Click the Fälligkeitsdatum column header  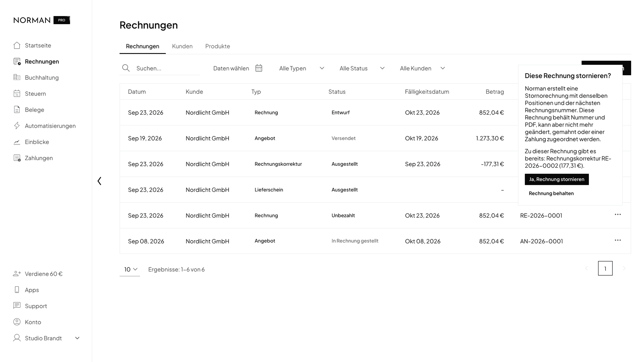(427, 92)
